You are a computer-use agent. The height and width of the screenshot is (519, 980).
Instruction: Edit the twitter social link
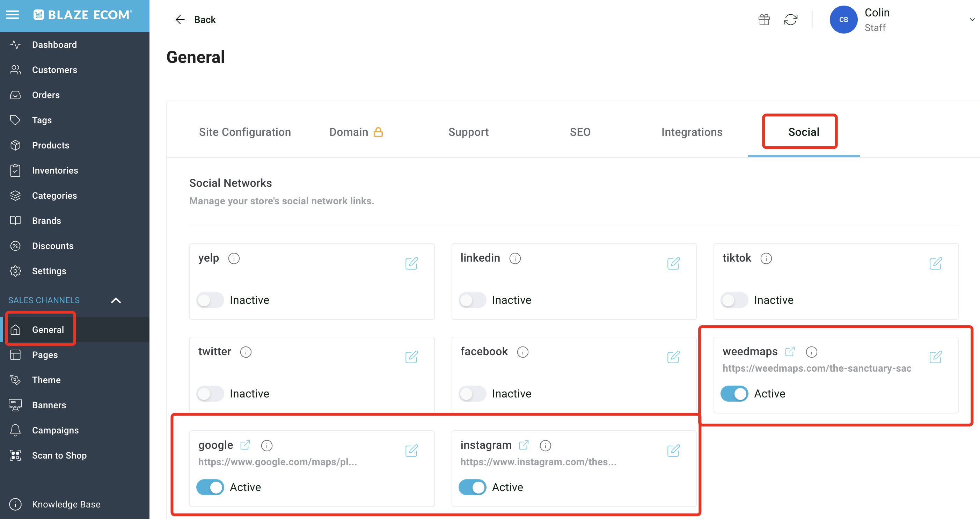pyautogui.click(x=411, y=357)
